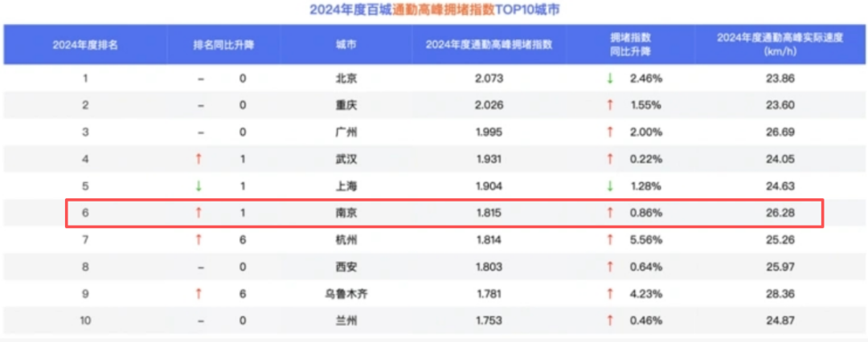The width and height of the screenshot is (868, 342).
Task: Click the red up arrow beside Chongqing's 1.55%
Action: coord(610,105)
